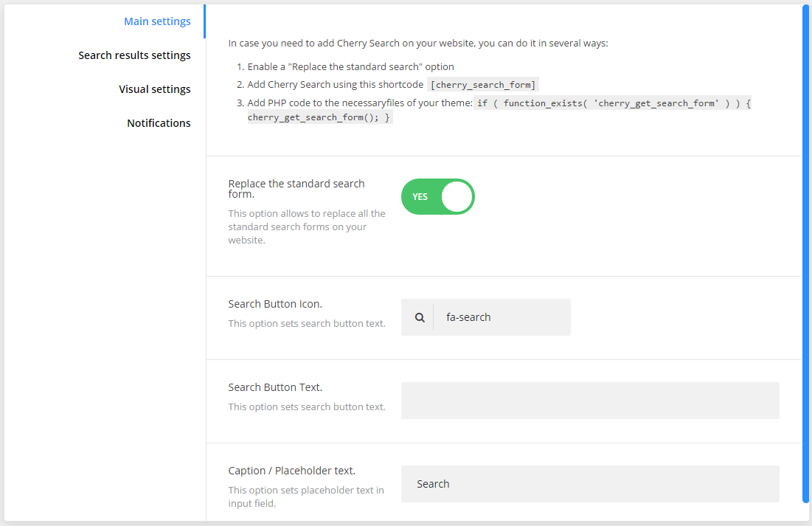Focus the Search Button Text input
Image resolution: width=812 pixels, height=526 pixels.
590,401
